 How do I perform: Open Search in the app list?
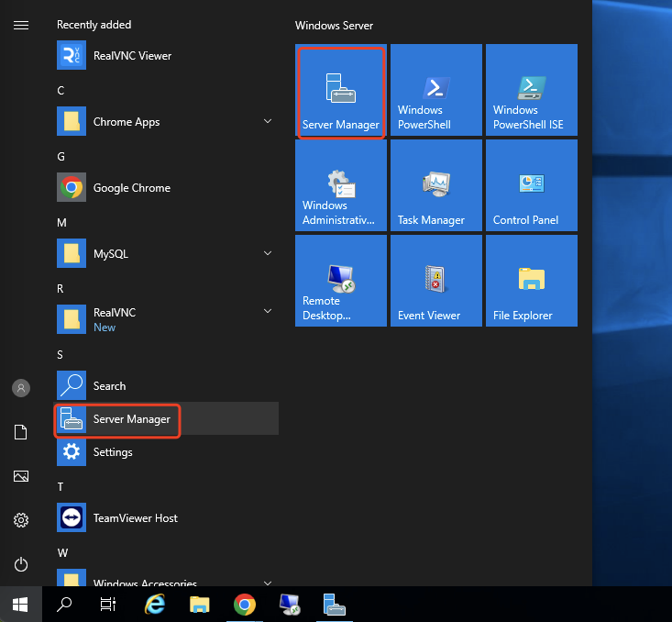pos(167,385)
